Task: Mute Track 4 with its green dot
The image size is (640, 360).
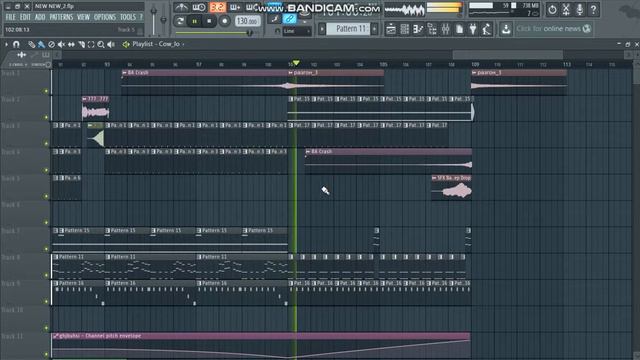Action: 46,170
